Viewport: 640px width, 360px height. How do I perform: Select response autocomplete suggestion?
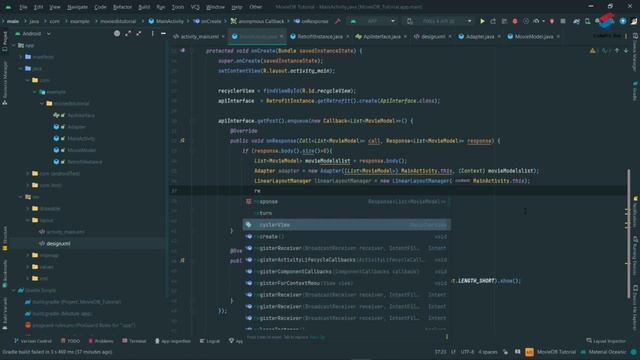(347, 202)
